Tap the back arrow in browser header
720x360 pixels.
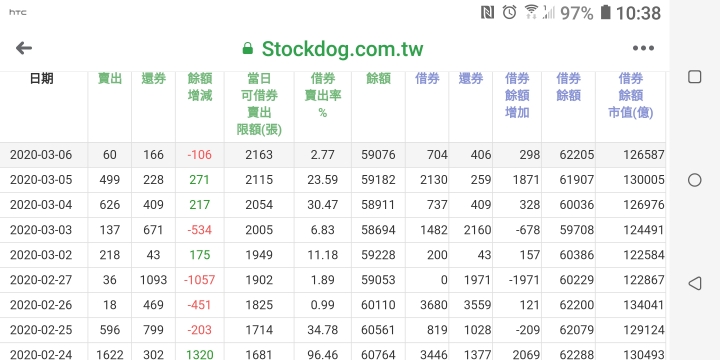point(24,48)
